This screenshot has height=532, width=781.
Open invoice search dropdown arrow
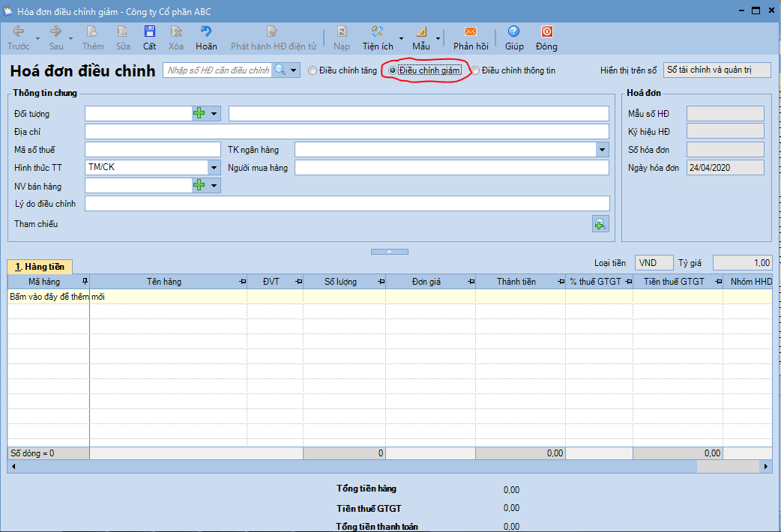pos(293,70)
